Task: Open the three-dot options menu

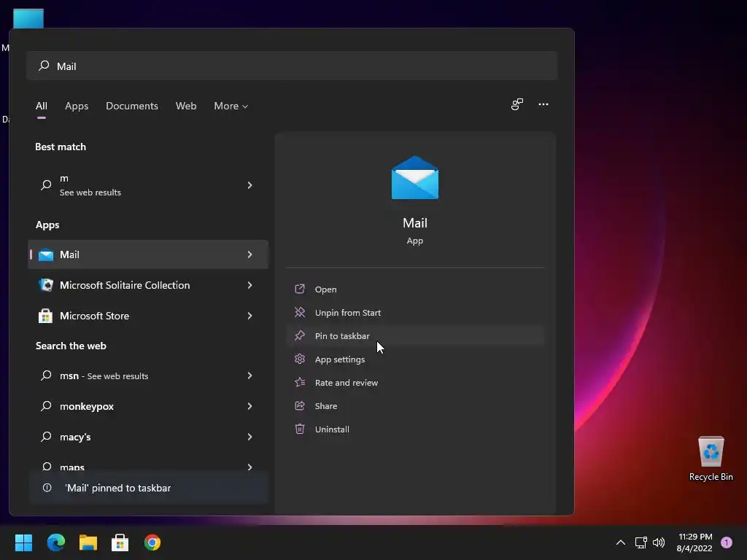Action: (x=543, y=104)
